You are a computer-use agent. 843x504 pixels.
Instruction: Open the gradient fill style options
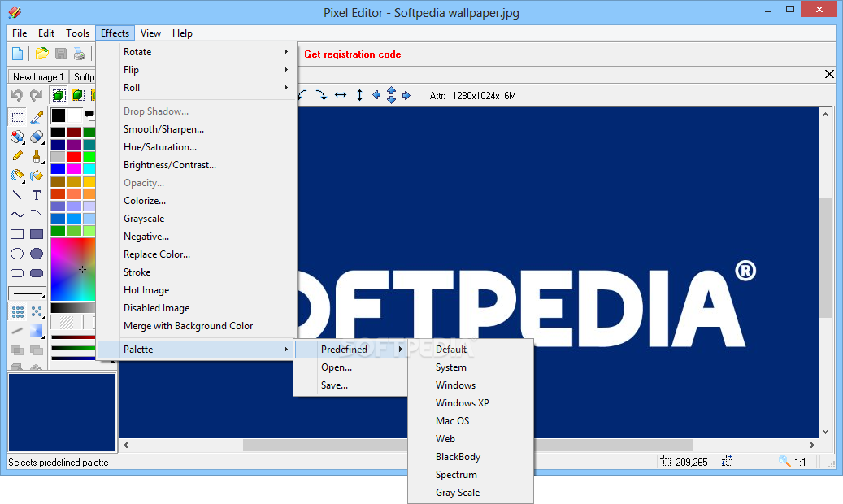pyautogui.click(x=37, y=331)
